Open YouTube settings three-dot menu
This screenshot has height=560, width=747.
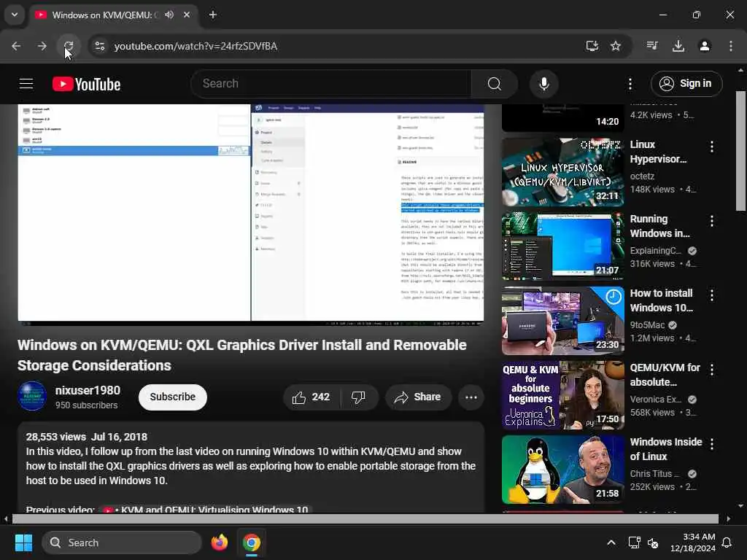[x=630, y=84]
